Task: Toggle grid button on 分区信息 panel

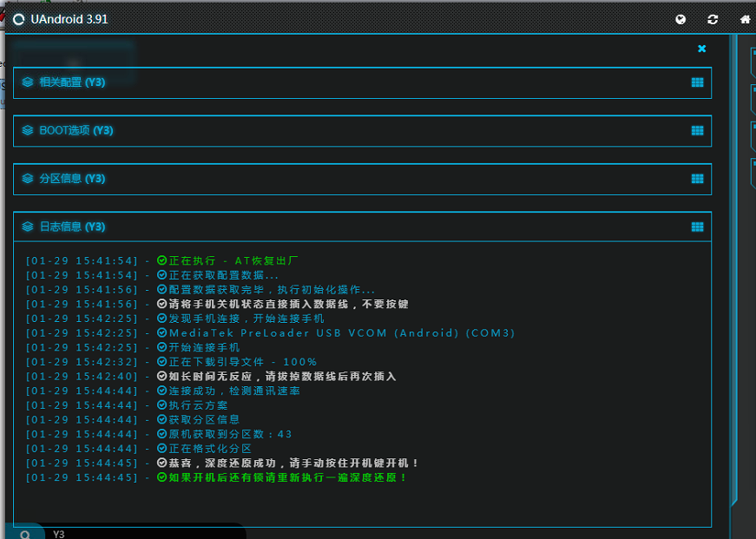Action: 697,179
